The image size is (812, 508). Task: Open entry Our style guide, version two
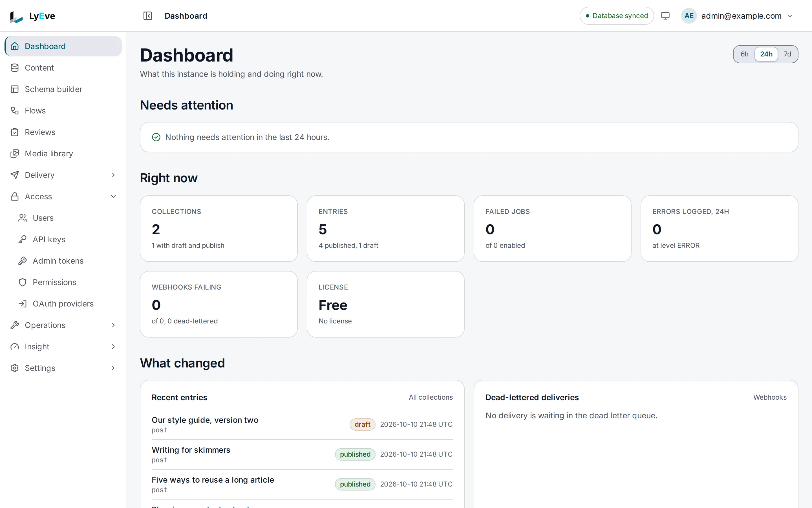[205, 420]
